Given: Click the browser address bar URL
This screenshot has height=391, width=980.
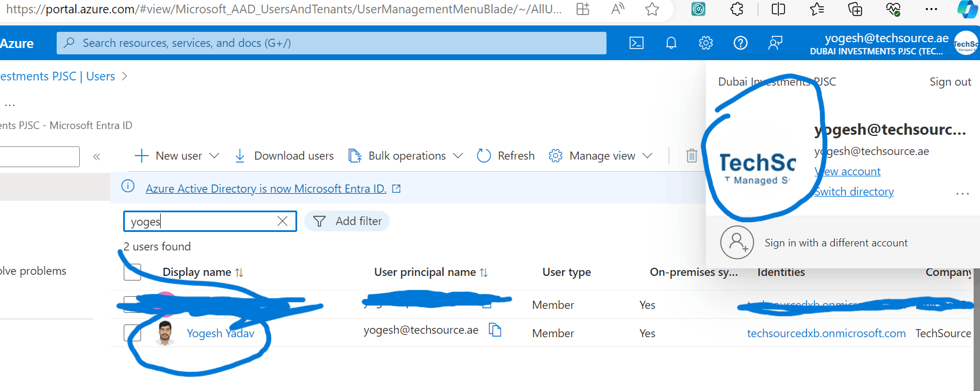Looking at the screenshot, I should point(283,9).
